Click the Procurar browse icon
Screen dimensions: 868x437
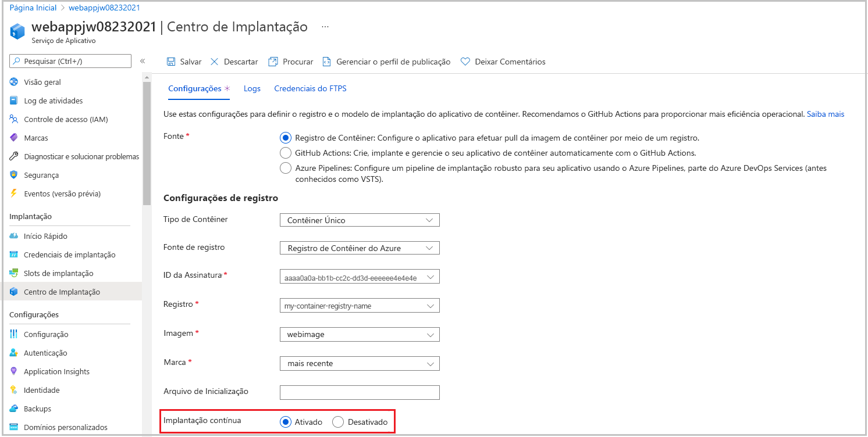coord(273,62)
